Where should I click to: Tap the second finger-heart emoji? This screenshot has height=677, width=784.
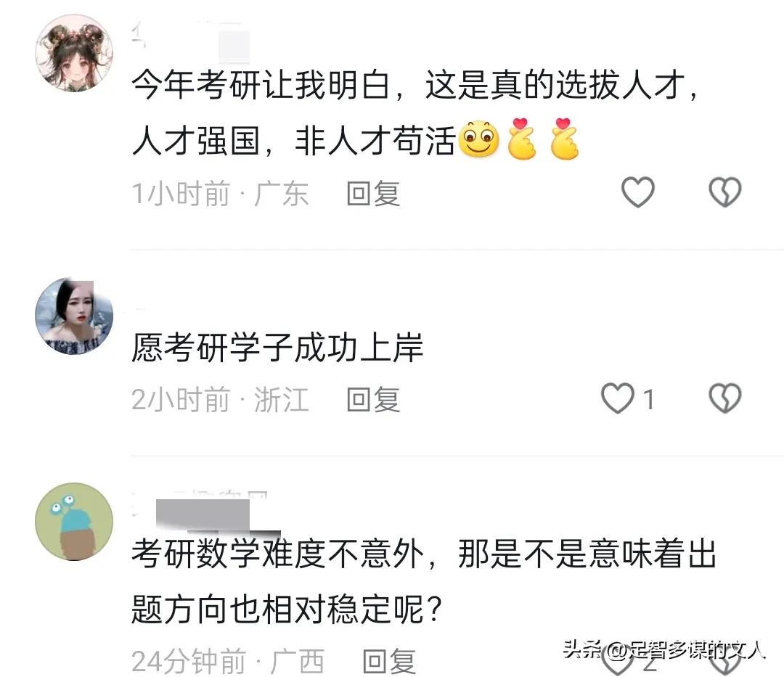pos(565,139)
